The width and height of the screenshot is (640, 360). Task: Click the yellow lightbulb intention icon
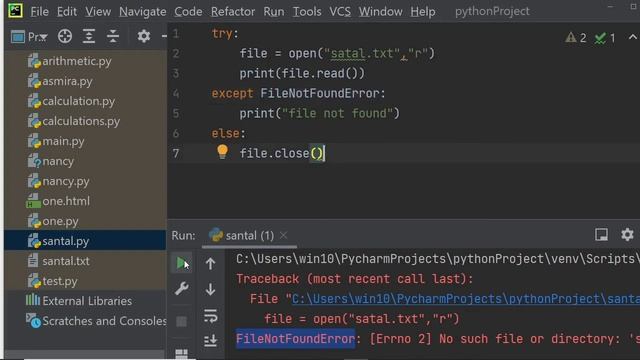coord(222,152)
